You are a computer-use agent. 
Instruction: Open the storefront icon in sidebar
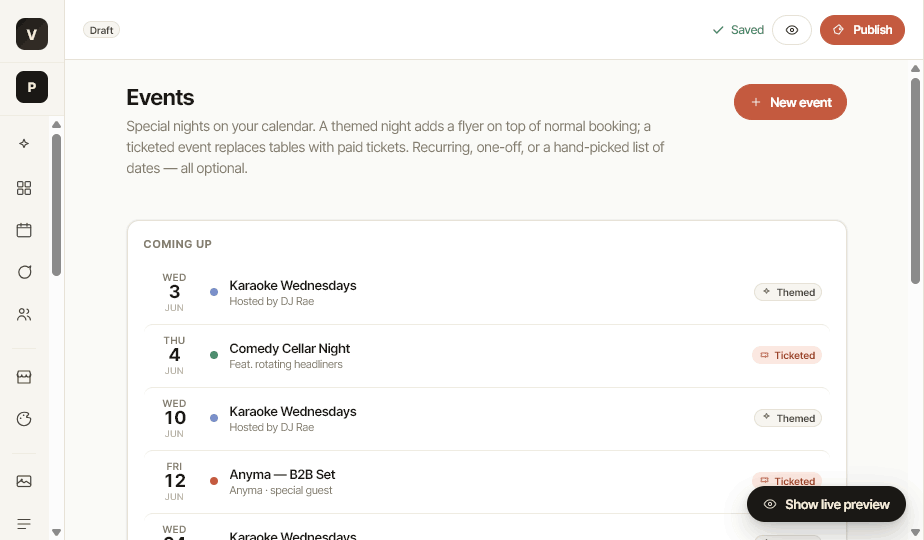[24, 377]
